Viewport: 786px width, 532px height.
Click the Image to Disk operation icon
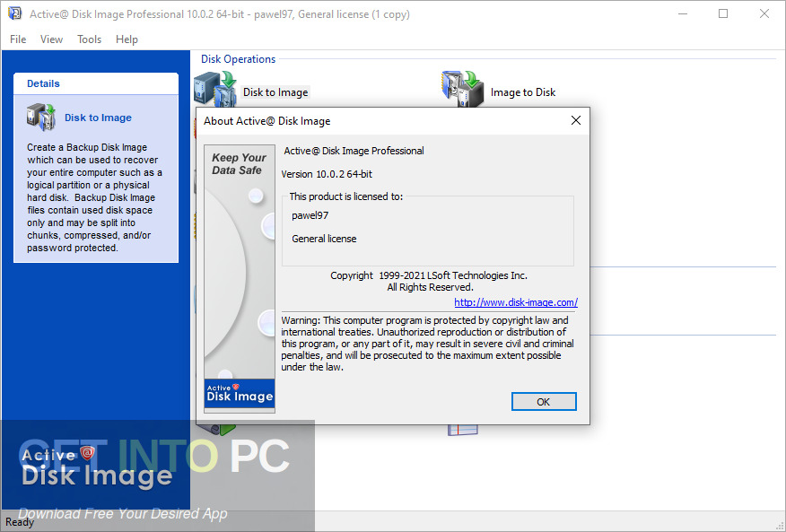pos(463,89)
